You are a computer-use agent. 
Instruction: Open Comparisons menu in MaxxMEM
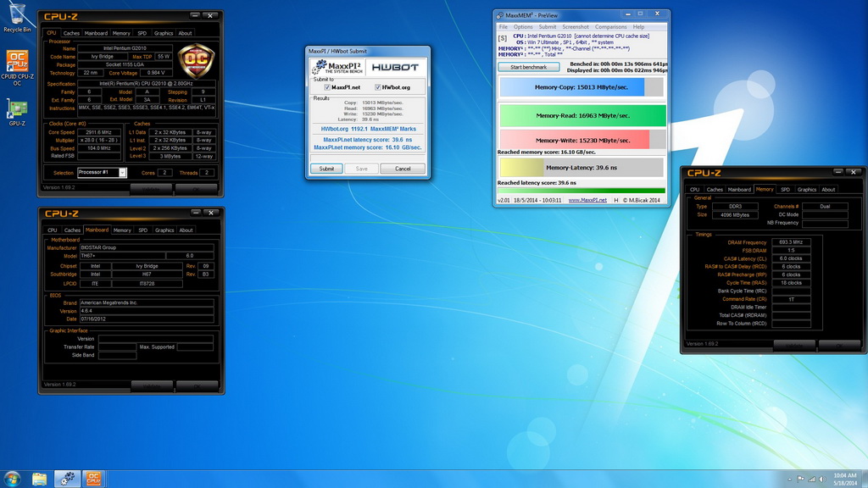610,26
